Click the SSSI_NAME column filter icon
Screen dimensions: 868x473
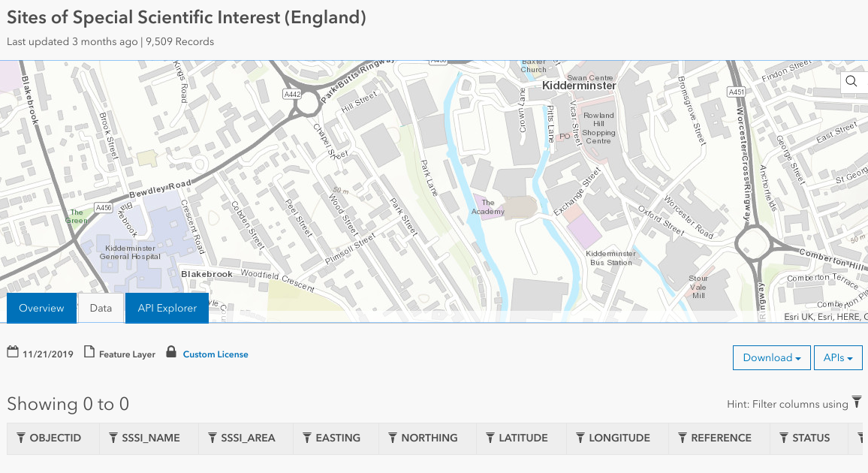tap(113, 438)
